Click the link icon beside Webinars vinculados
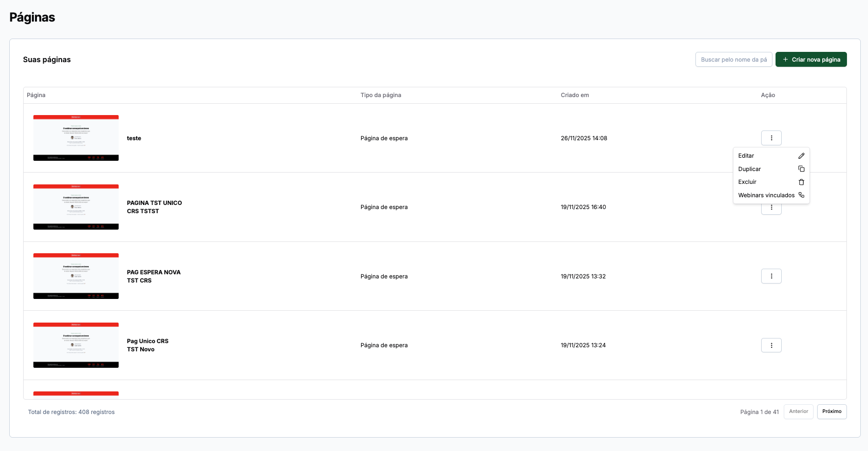The height and width of the screenshot is (451, 868). click(x=801, y=195)
